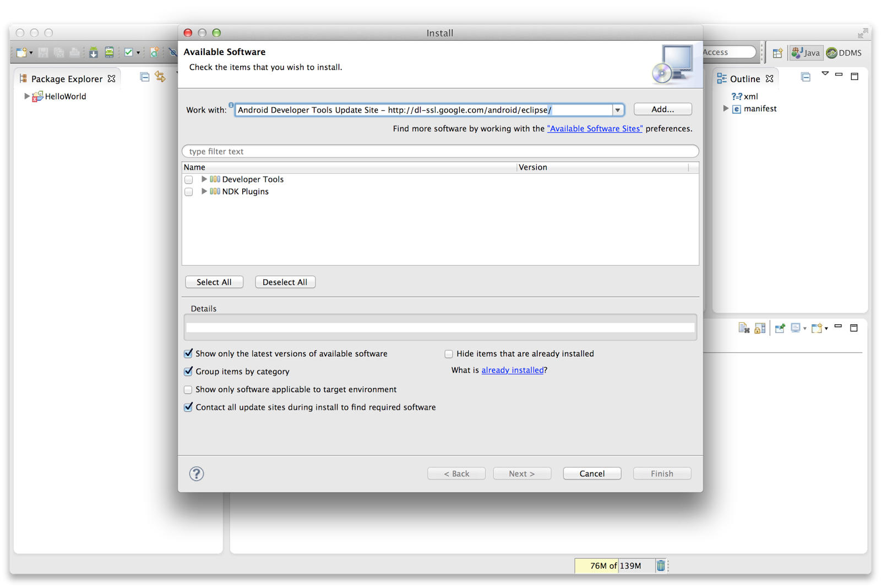Image resolution: width=881 pixels, height=588 pixels.
Task: Disable Group items by category
Action: pos(188,372)
